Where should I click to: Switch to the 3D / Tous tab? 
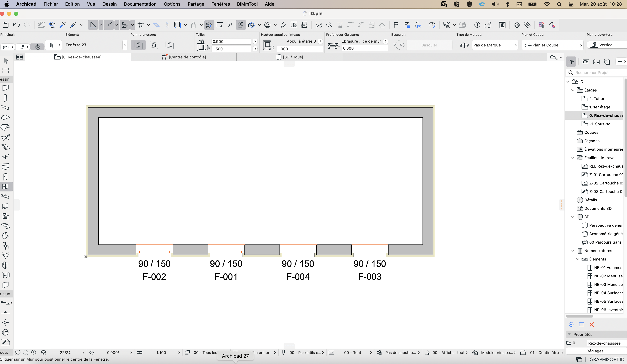289,57
